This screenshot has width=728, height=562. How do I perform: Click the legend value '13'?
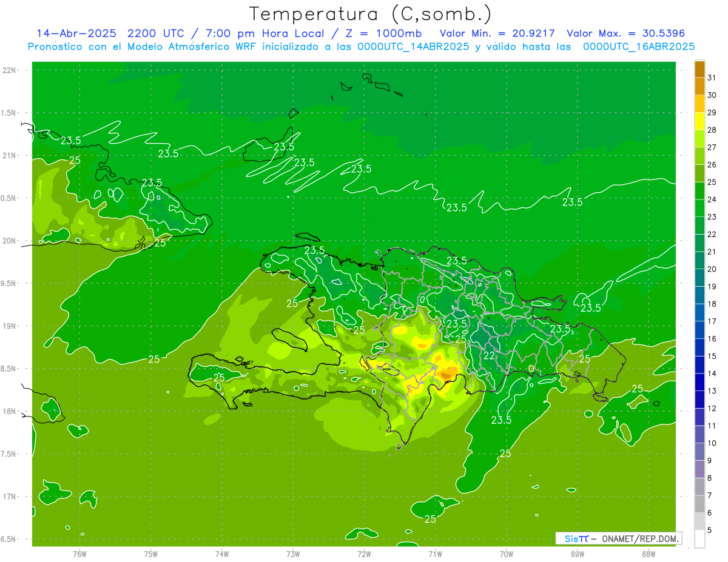[712, 391]
